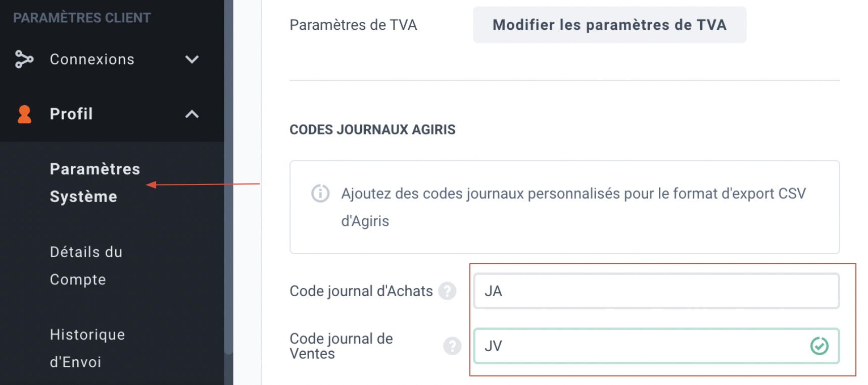Expand the Connexions chevron
The height and width of the screenshot is (385, 868).
[192, 60]
